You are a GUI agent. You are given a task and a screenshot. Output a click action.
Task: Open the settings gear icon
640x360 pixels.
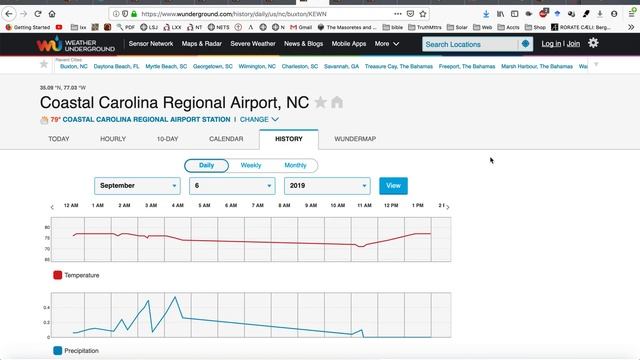[593, 43]
